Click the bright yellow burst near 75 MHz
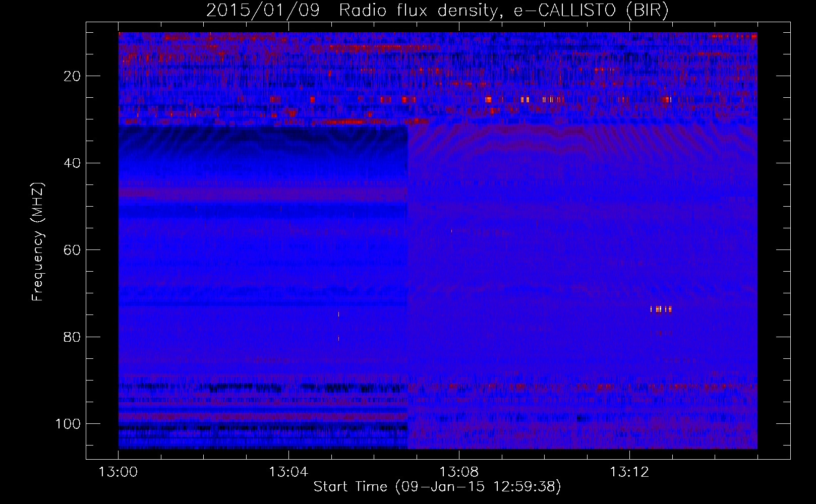Image resolution: width=816 pixels, height=504 pixels. (661, 309)
